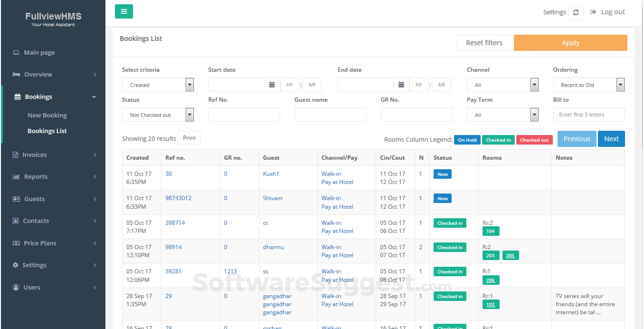Viewport: 644px width, 329px height.
Task: Click the Reports bar-chart icon
Action: [17, 176]
